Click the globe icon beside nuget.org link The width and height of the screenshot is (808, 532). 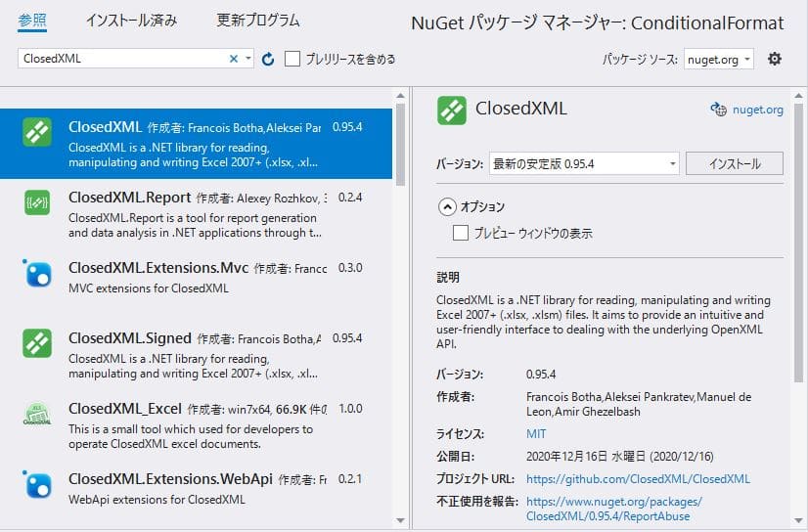tap(718, 110)
